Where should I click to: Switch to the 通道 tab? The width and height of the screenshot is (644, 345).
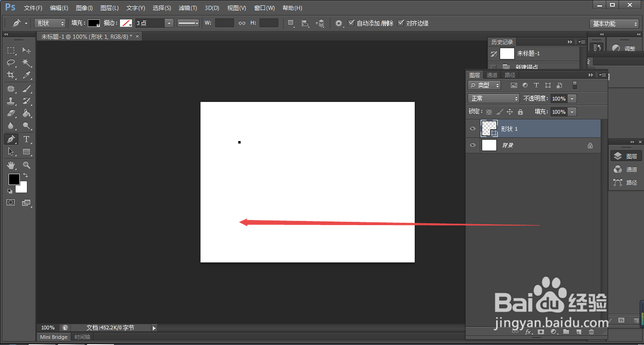pyautogui.click(x=492, y=75)
